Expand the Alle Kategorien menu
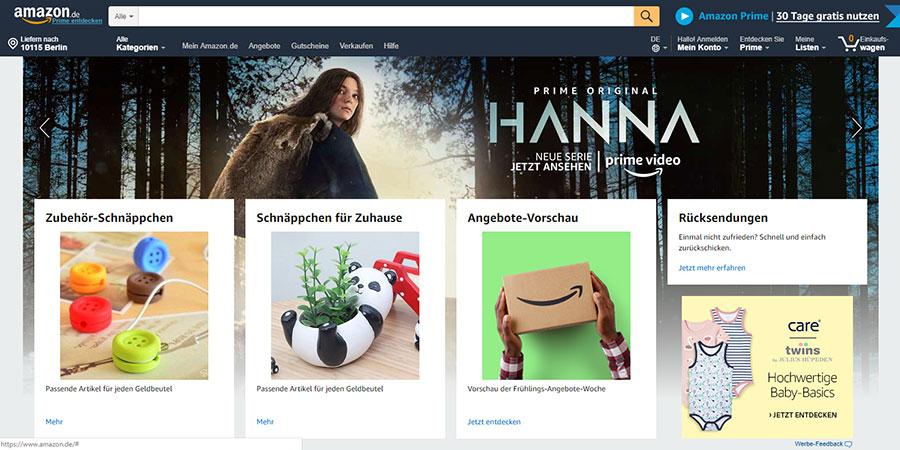The height and width of the screenshot is (450, 900). 141,44
